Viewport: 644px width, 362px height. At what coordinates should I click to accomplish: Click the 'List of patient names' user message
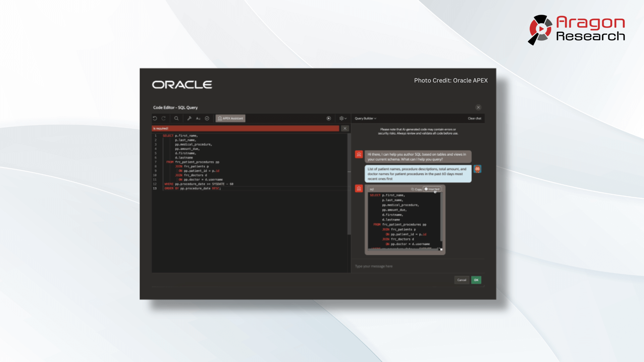(x=418, y=174)
